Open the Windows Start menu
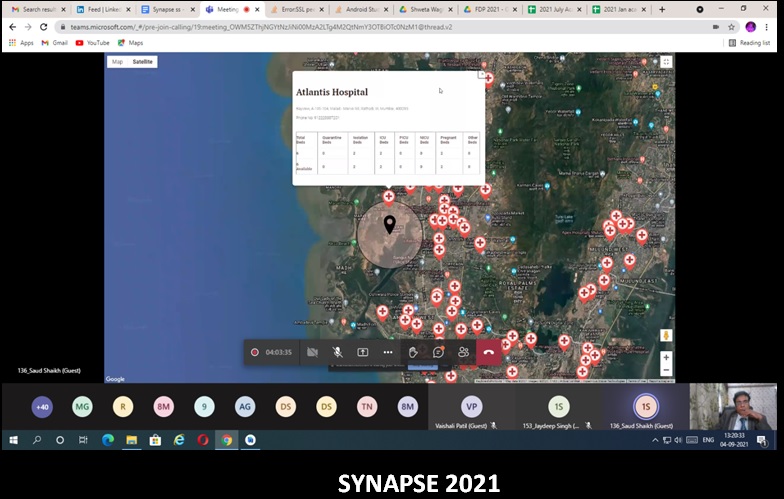This screenshot has width=784, height=499. coord(14,440)
